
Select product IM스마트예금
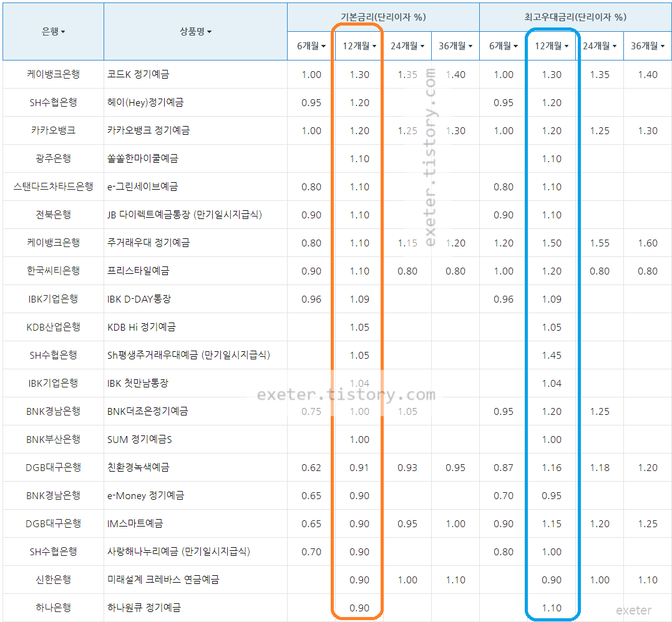tap(135, 523)
